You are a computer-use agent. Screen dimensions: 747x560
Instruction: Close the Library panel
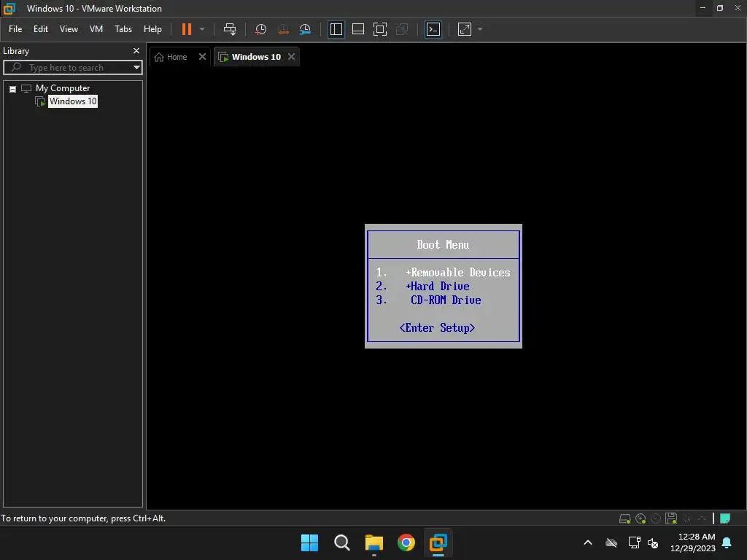[x=136, y=50]
